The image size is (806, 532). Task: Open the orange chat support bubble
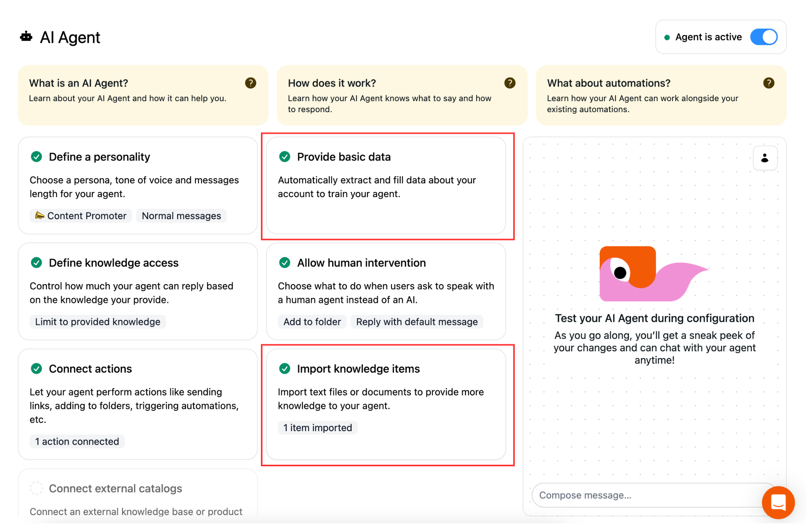pos(778,502)
